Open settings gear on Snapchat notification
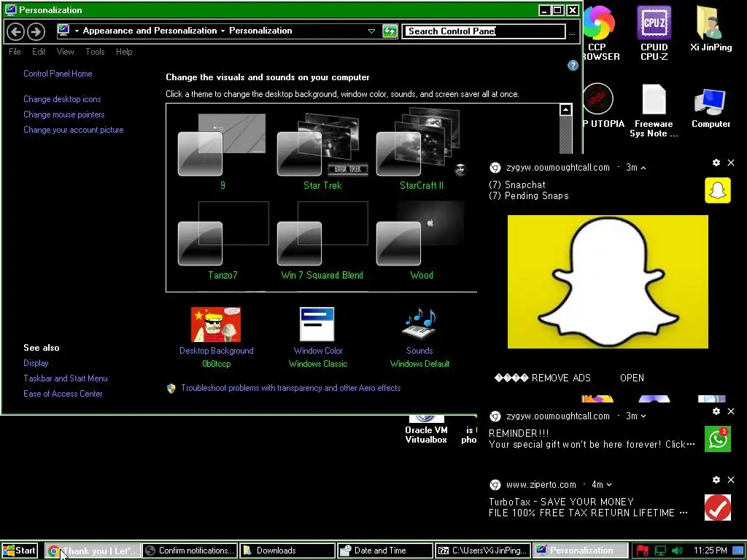 click(x=716, y=163)
